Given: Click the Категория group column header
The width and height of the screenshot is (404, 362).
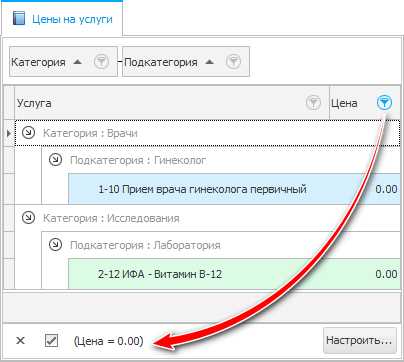Looking at the screenshot, I should (x=63, y=62).
